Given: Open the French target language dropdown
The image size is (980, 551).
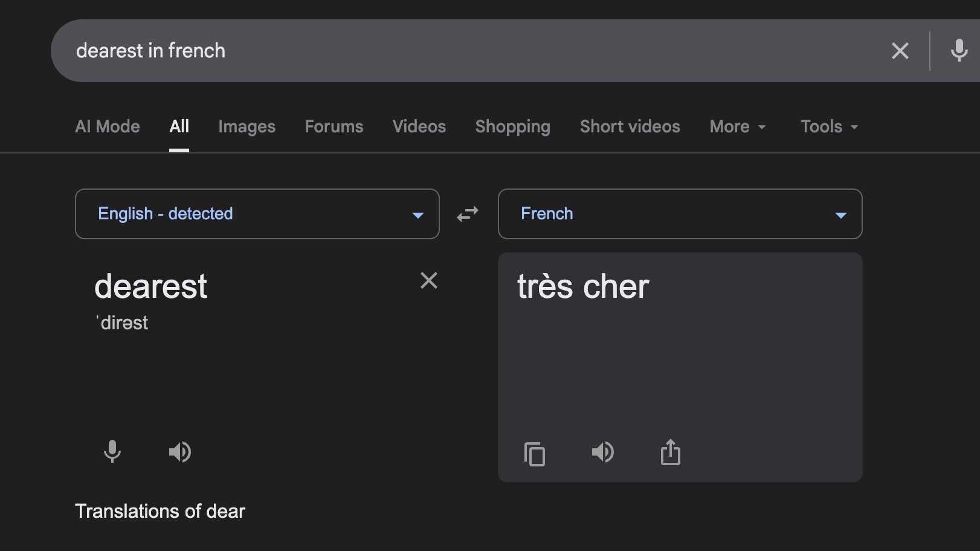Looking at the screenshot, I should [680, 214].
